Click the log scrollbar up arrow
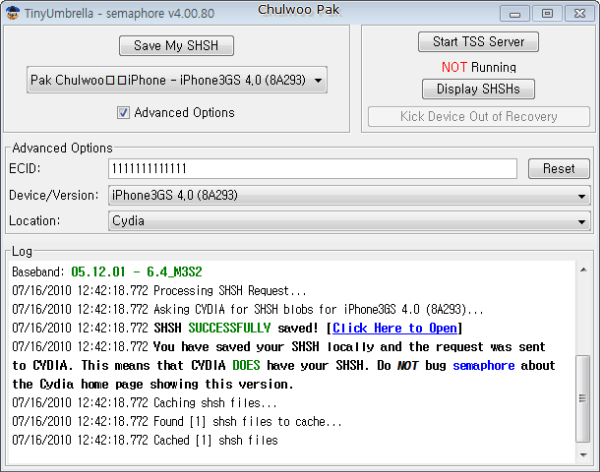This screenshot has width=600, height=472. (x=583, y=269)
